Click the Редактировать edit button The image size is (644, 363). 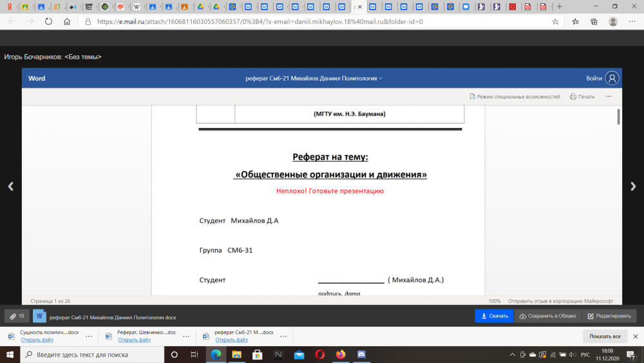pos(609,317)
